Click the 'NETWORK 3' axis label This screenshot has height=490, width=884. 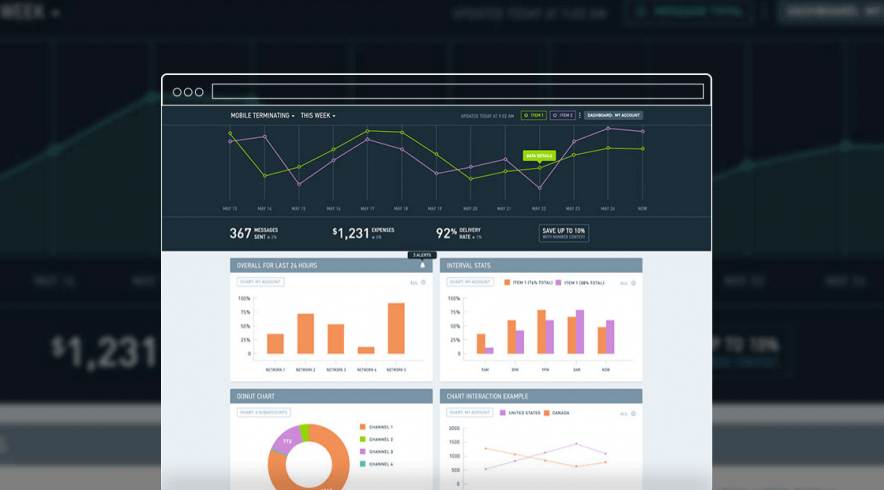coord(336,370)
